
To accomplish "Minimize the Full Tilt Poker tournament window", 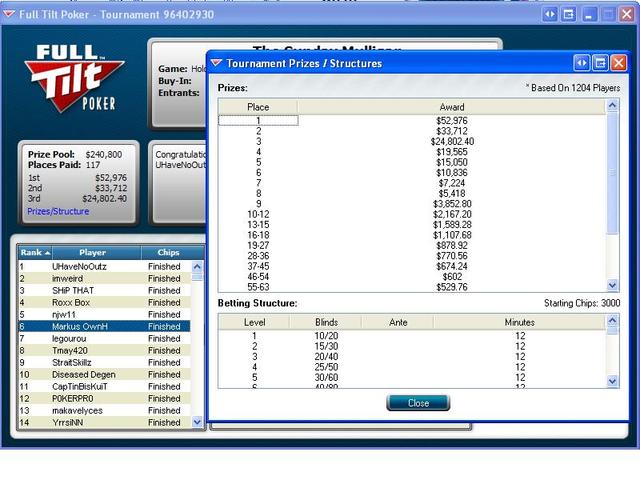I will click(589, 15).
